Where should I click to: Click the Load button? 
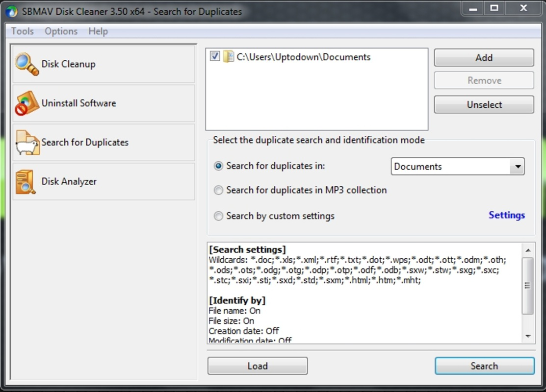tap(258, 366)
